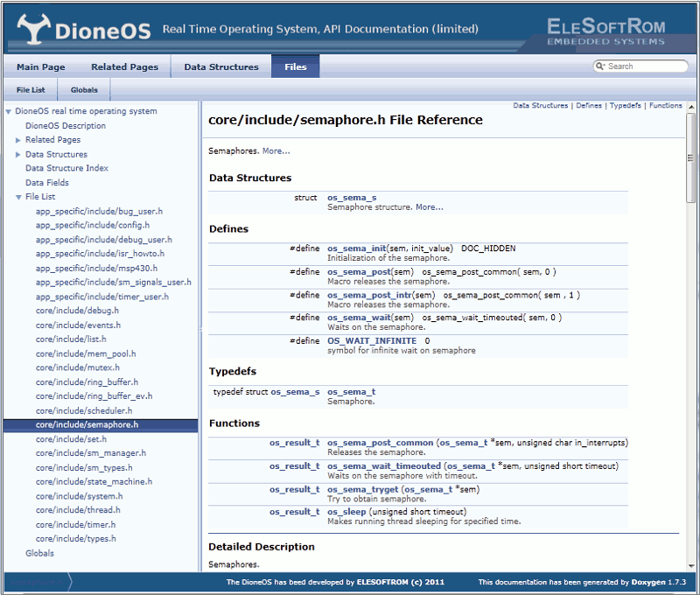Open core/include/mem_pool.h file
The height and width of the screenshot is (595, 700).
[x=86, y=354]
